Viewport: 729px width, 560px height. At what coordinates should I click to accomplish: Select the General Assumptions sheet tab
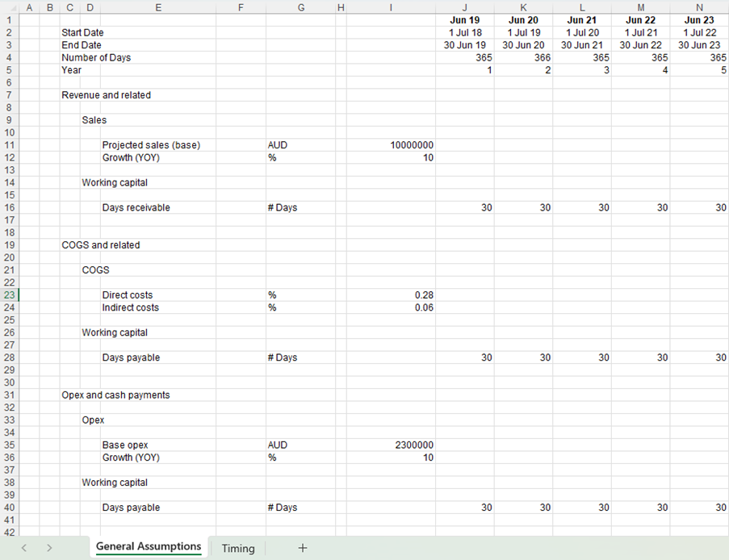pyautogui.click(x=149, y=547)
